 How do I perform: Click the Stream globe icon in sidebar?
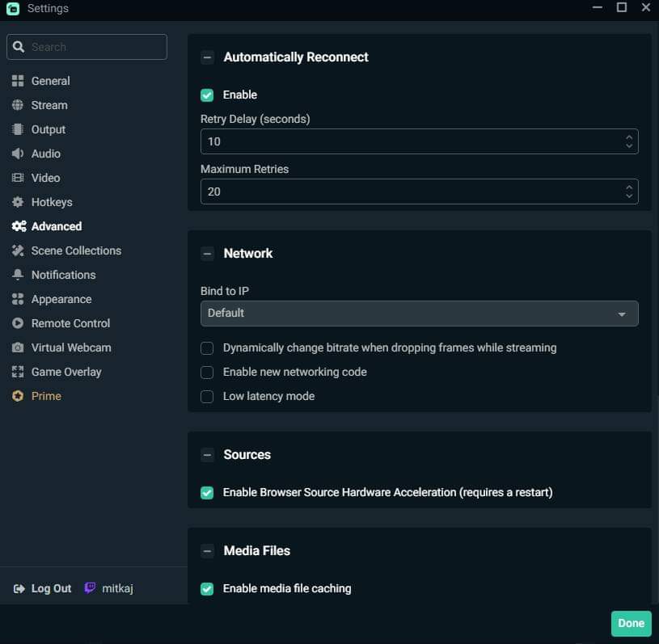tap(18, 105)
